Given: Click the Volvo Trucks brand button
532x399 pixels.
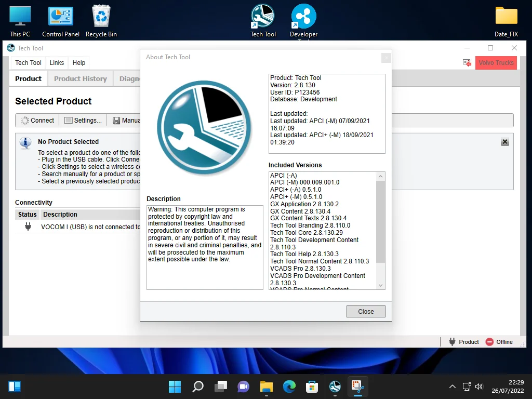Looking at the screenshot, I should (x=496, y=63).
